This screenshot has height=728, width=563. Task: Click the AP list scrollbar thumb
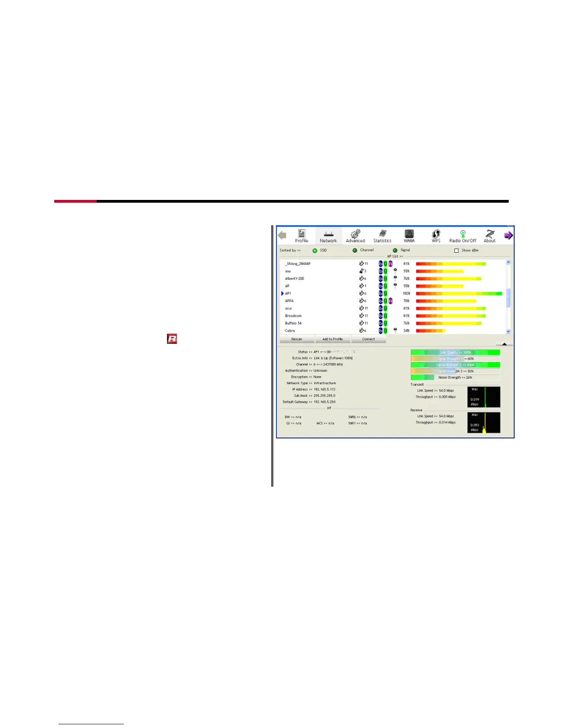(508, 298)
